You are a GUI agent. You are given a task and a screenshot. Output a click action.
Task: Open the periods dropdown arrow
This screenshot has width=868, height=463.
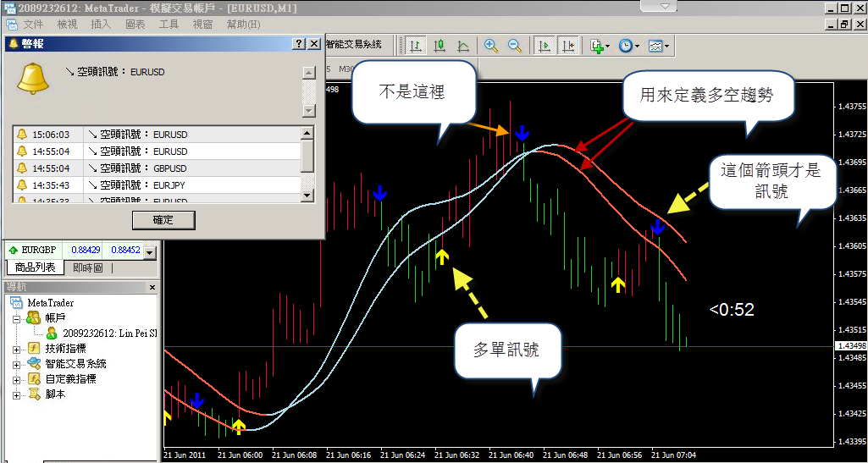pyautogui.click(x=637, y=47)
